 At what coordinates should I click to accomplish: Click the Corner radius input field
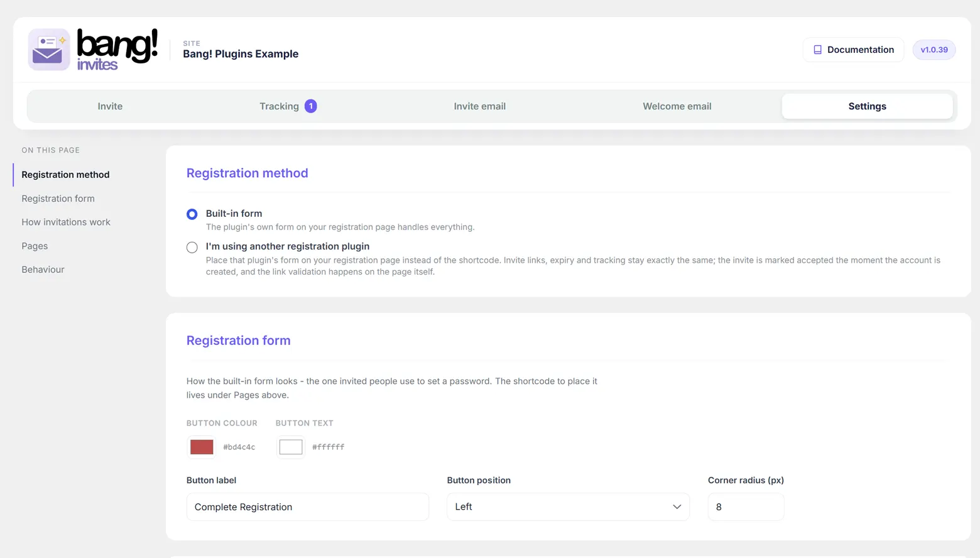(746, 507)
